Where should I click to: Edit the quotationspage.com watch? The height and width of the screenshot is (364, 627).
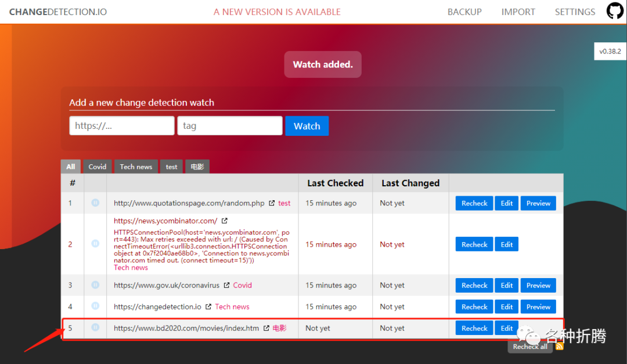coord(507,203)
